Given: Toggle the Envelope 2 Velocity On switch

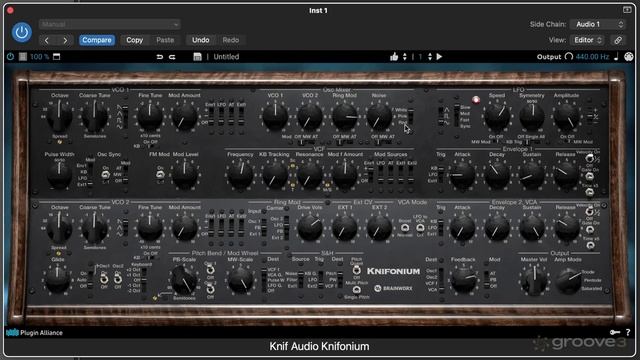Looking at the screenshot, I should [589, 211].
